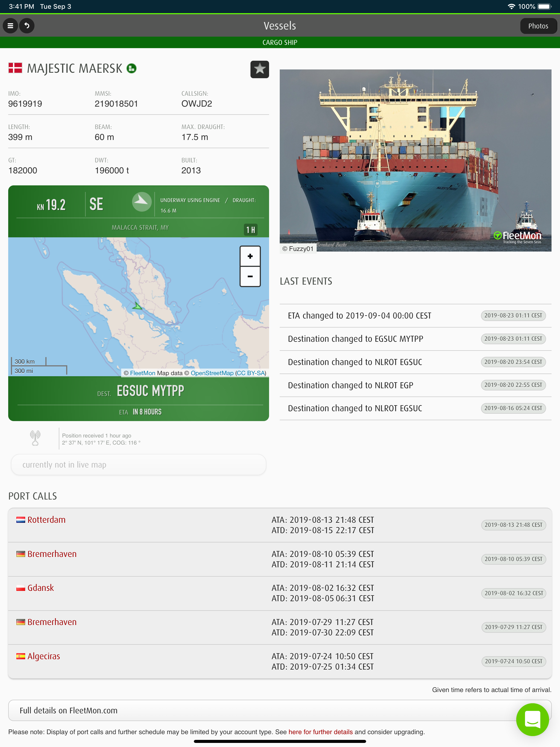Toggle the 'currently not in live map' status
560x747 pixels.
(x=138, y=464)
